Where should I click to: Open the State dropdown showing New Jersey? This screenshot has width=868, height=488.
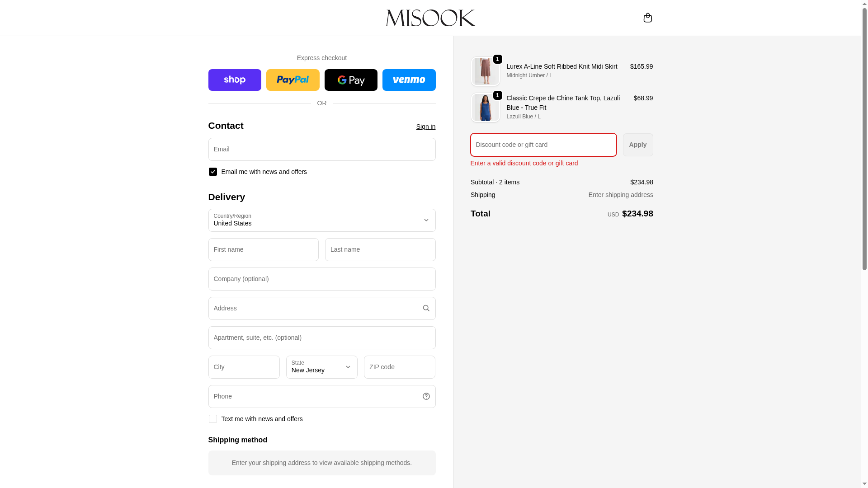[x=321, y=367]
